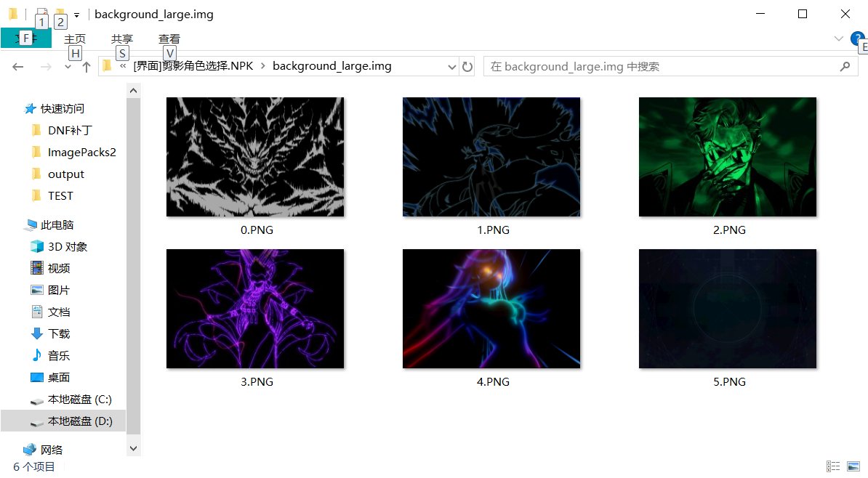Expand breadcrumb arrow after 剪影角色选择.NPK
Viewport: 868px width, 478px height.
tap(262, 66)
